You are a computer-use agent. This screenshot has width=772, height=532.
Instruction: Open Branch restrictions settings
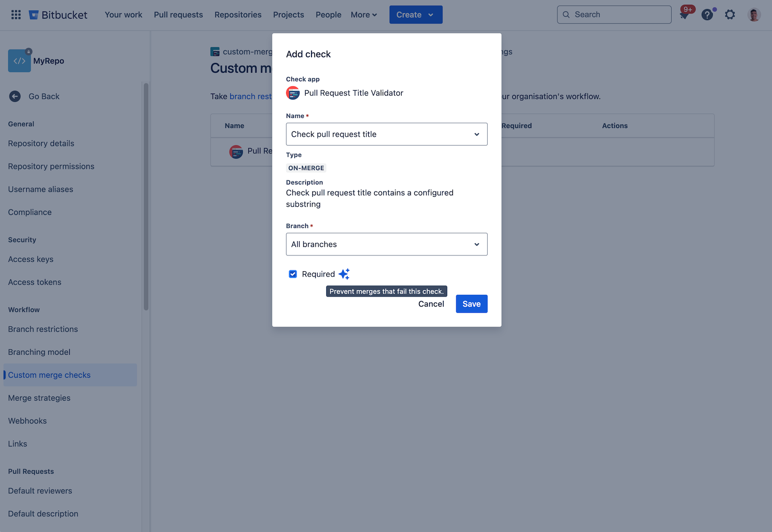point(43,329)
